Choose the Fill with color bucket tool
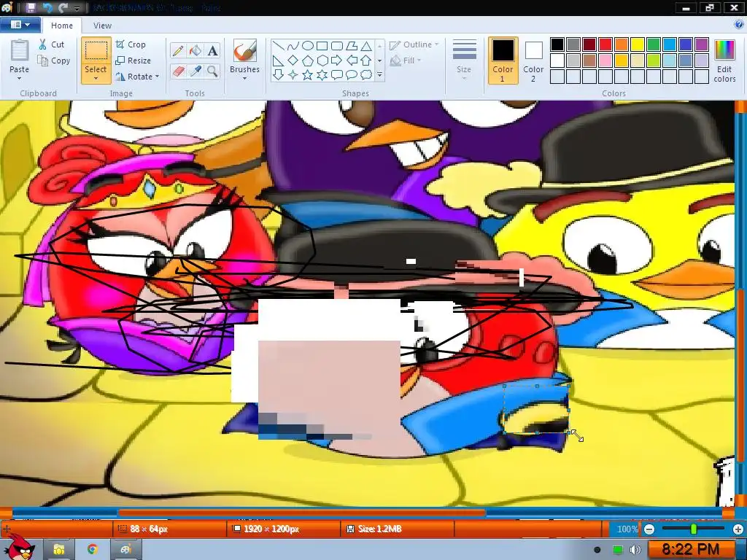 click(196, 50)
